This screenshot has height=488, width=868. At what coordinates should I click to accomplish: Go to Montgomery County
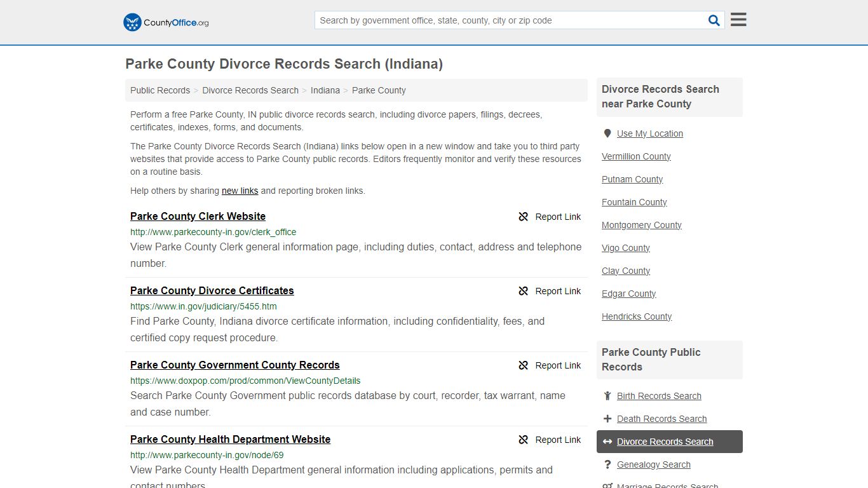click(x=642, y=225)
